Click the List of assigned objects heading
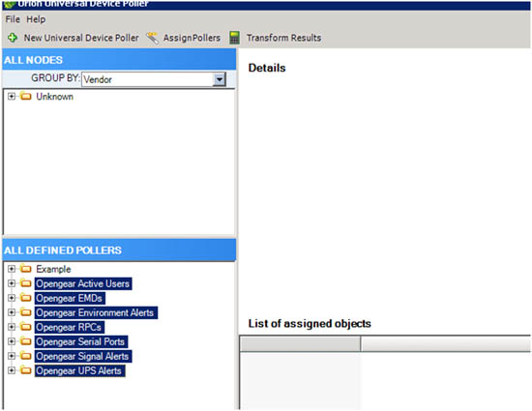The image size is (532, 411). [310, 324]
